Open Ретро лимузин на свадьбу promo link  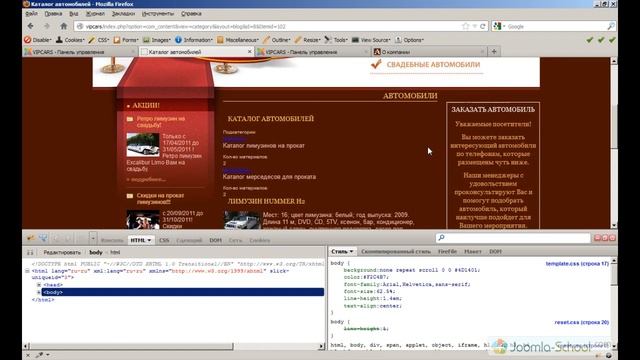coord(161,122)
